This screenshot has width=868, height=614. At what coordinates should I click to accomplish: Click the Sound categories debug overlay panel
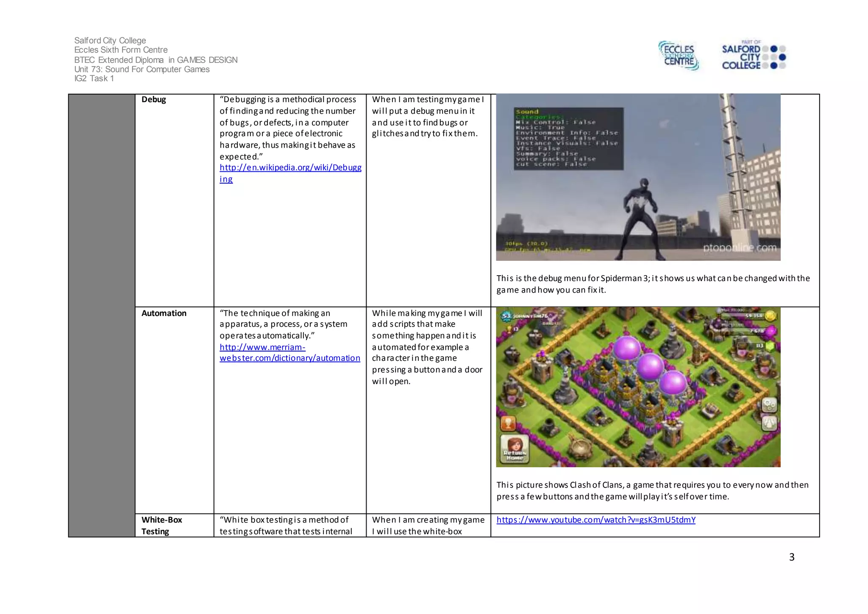[568, 139]
